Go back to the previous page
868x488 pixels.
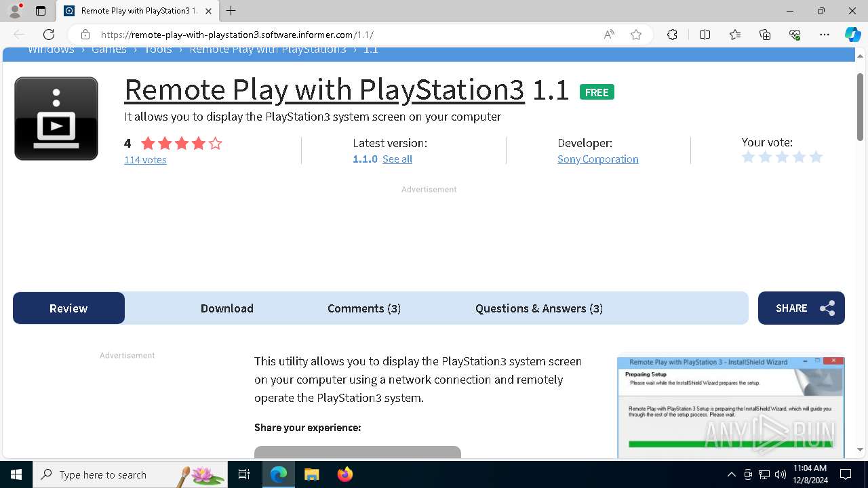tap(19, 35)
